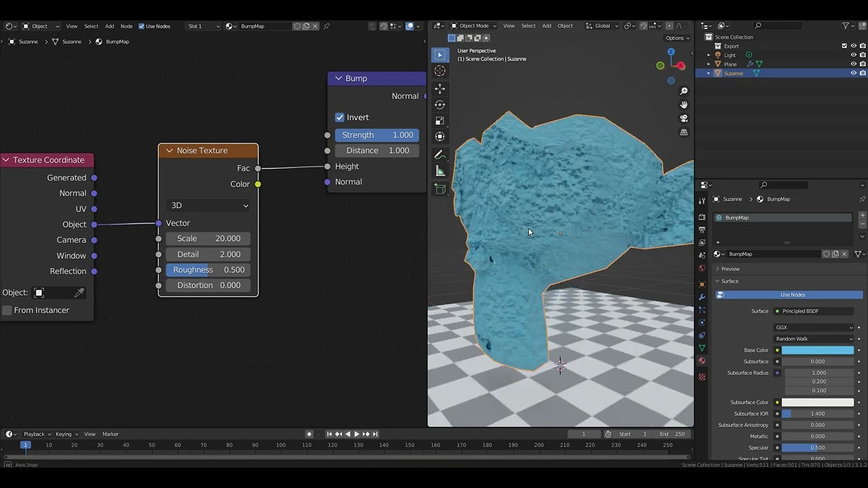Collapse the Bump node
The height and width of the screenshot is (488, 868).
tap(338, 79)
